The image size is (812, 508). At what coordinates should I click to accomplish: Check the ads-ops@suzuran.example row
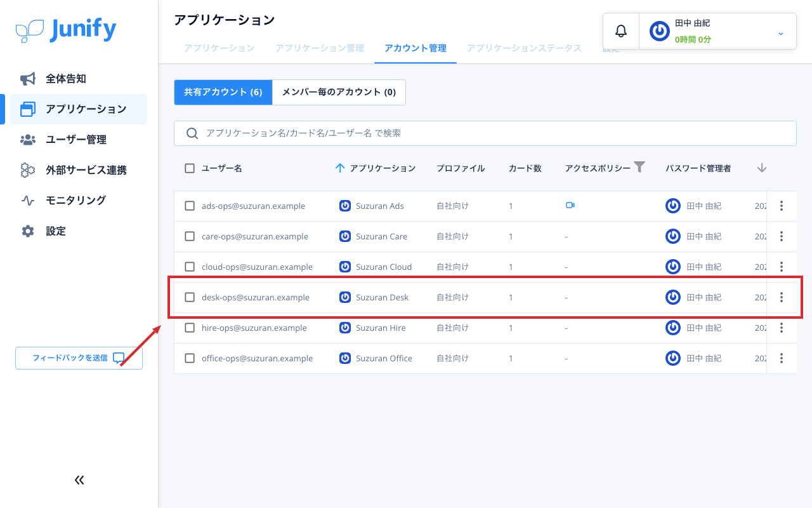[190, 206]
